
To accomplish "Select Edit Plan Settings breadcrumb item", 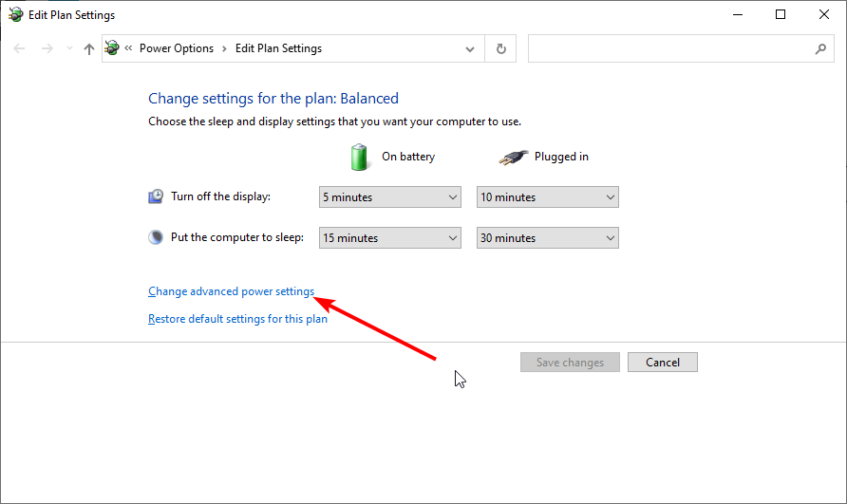I will click(x=278, y=48).
